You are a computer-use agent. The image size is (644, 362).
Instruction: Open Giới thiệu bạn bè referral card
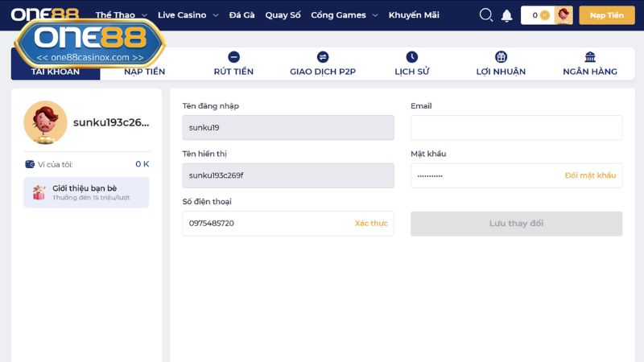click(86, 192)
